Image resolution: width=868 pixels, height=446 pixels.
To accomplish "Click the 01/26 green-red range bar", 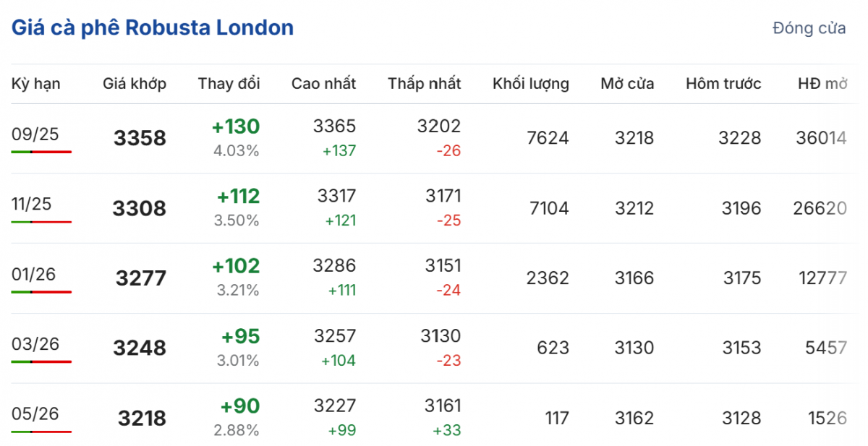I will (x=41, y=292).
